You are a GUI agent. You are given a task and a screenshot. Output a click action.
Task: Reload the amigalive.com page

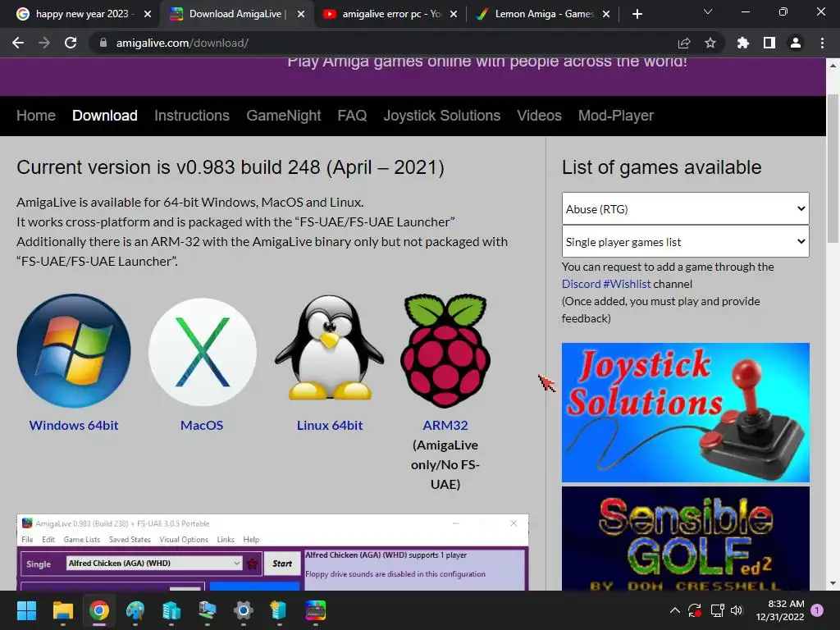pos(71,43)
